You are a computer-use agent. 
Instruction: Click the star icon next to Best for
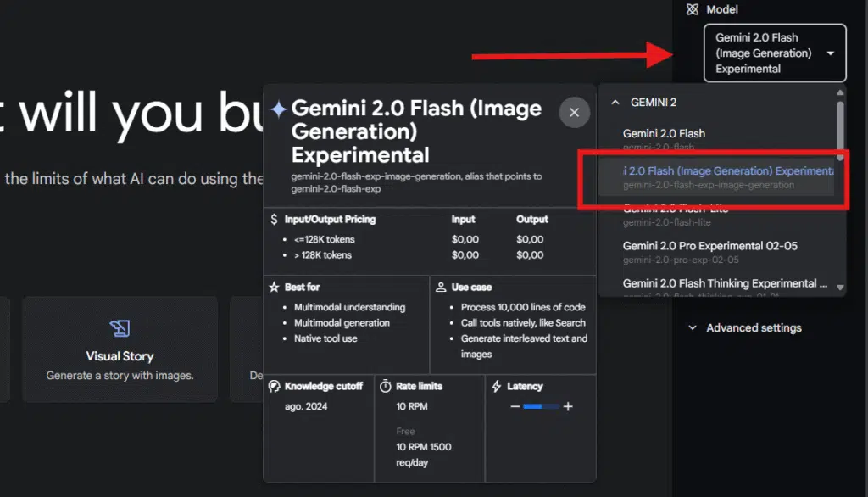coord(274,286)
